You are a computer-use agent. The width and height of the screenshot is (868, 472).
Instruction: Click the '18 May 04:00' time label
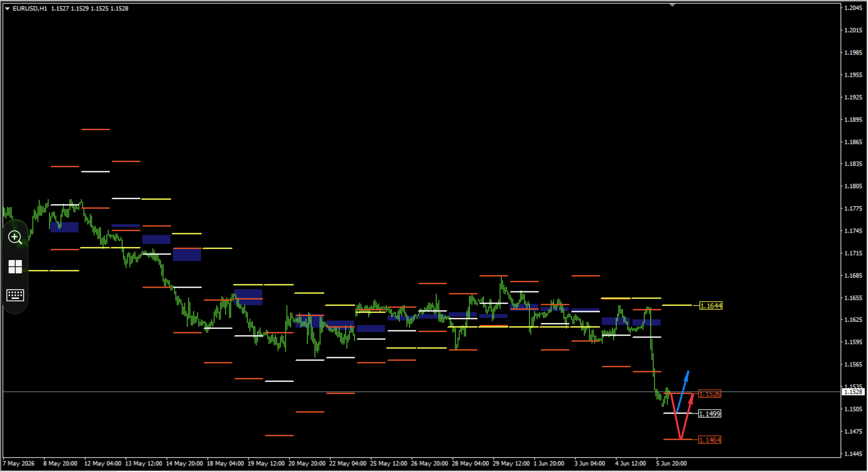pos(225,463)
